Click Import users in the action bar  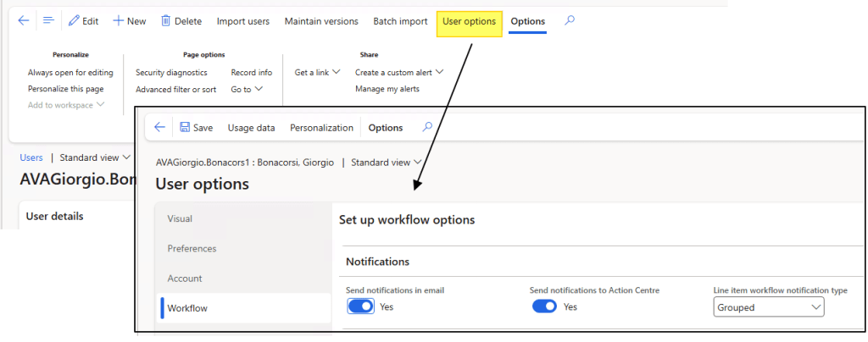coord(242,21)
